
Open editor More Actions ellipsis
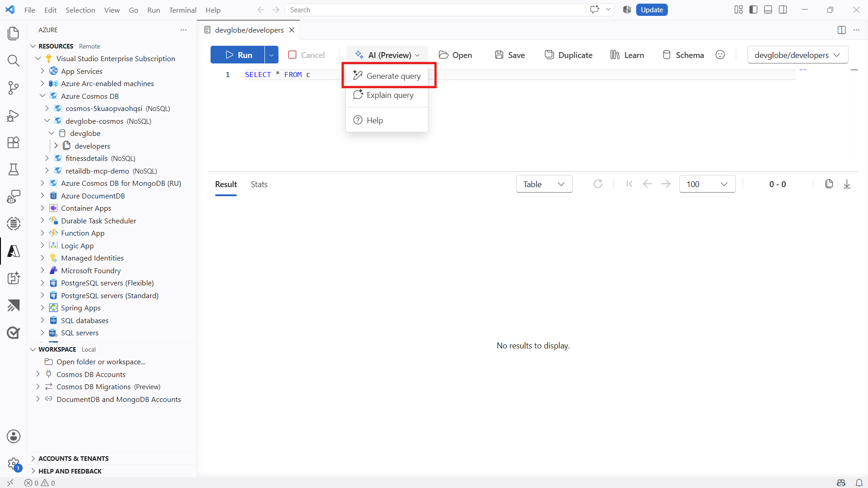(856, 30)
